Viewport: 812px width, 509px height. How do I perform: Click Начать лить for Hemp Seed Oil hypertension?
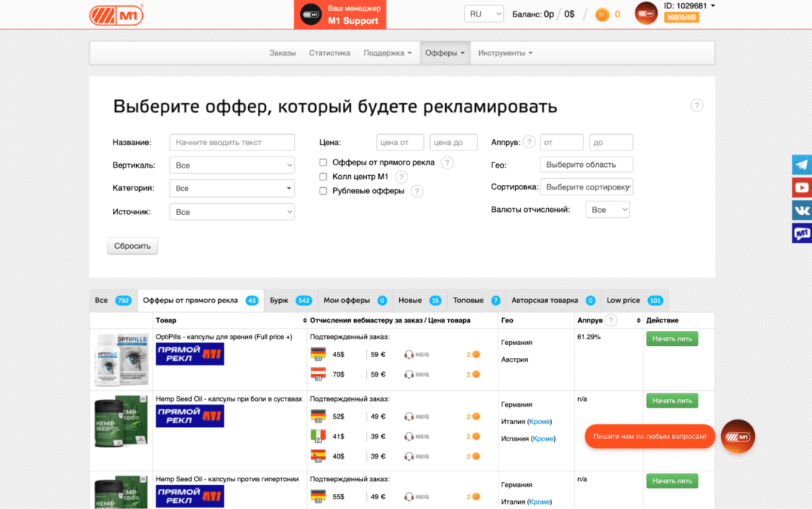click(x=671, y=481)
